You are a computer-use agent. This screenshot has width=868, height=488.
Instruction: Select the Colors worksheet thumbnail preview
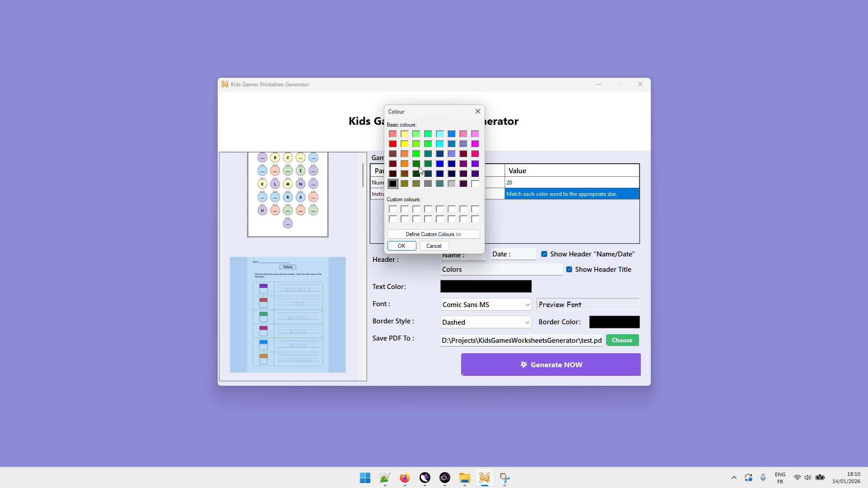288,315
